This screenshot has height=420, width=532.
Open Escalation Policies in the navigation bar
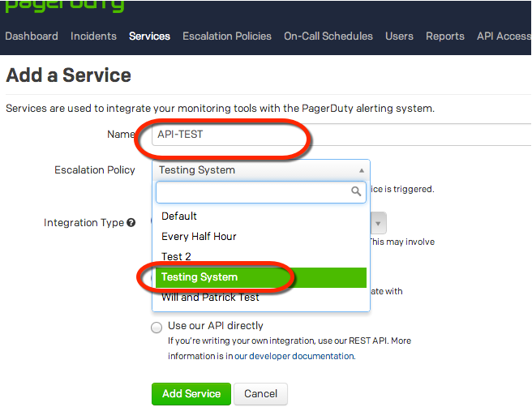(x=226, y=36)
